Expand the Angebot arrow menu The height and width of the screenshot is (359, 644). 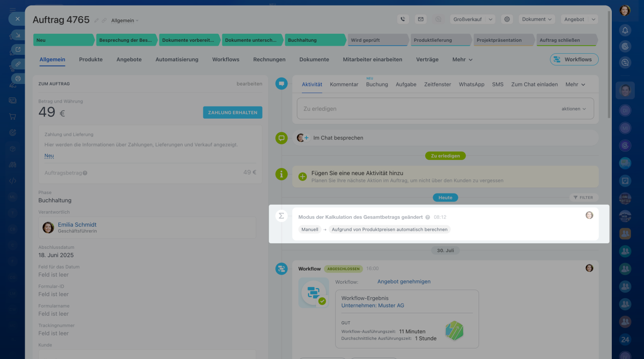pyautogui.click(x=593, y=19)
